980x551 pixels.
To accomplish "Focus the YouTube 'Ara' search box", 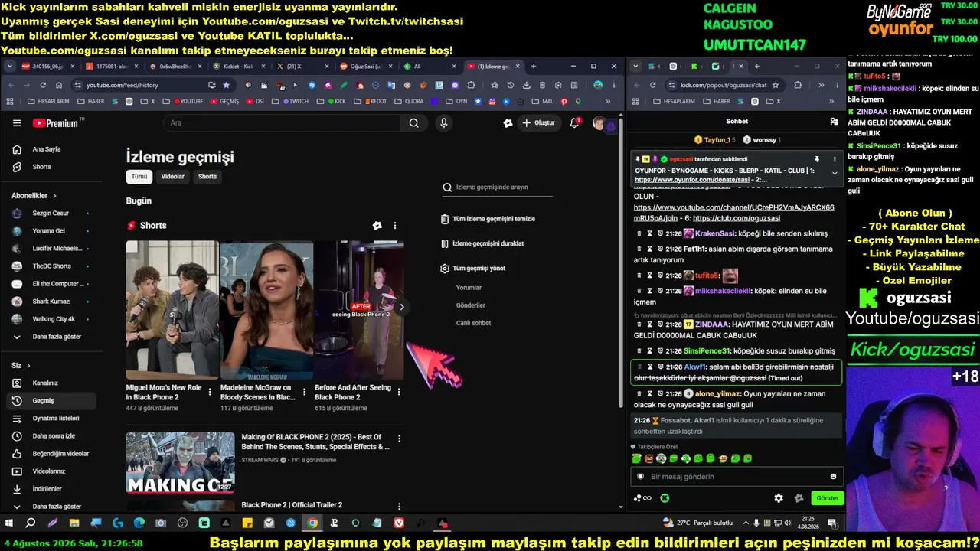I will tap(282, 123).
